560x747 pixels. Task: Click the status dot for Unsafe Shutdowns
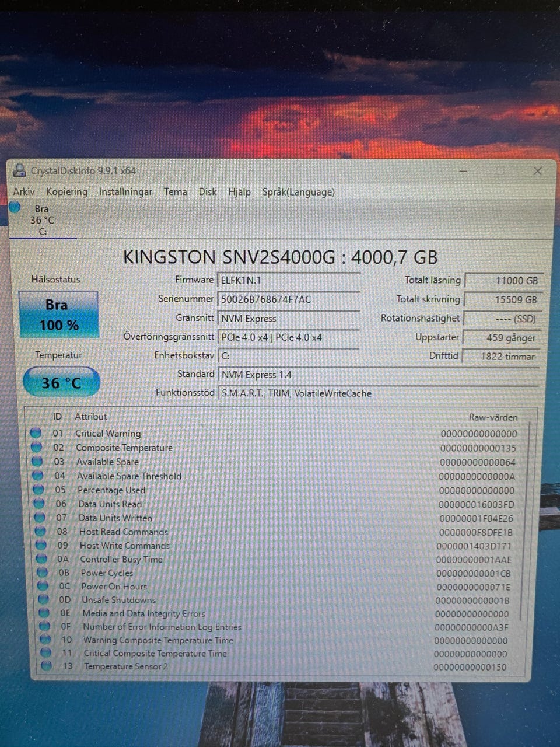44,599
